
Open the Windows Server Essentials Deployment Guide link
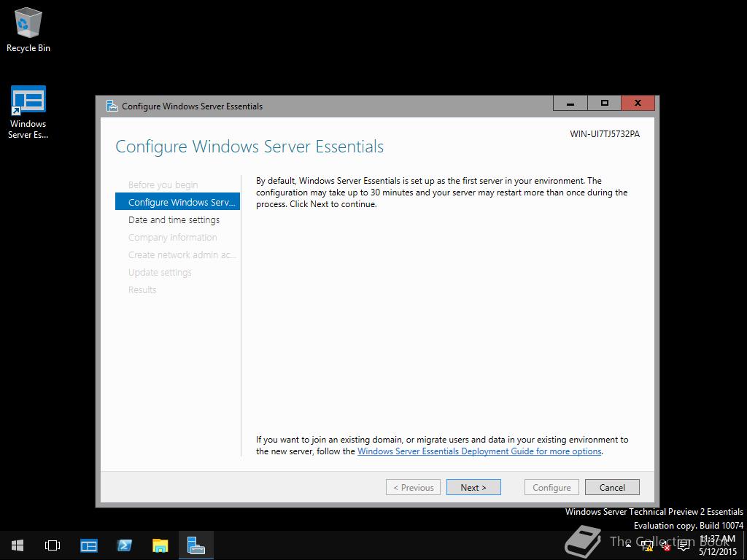click(x=479, y=451)
